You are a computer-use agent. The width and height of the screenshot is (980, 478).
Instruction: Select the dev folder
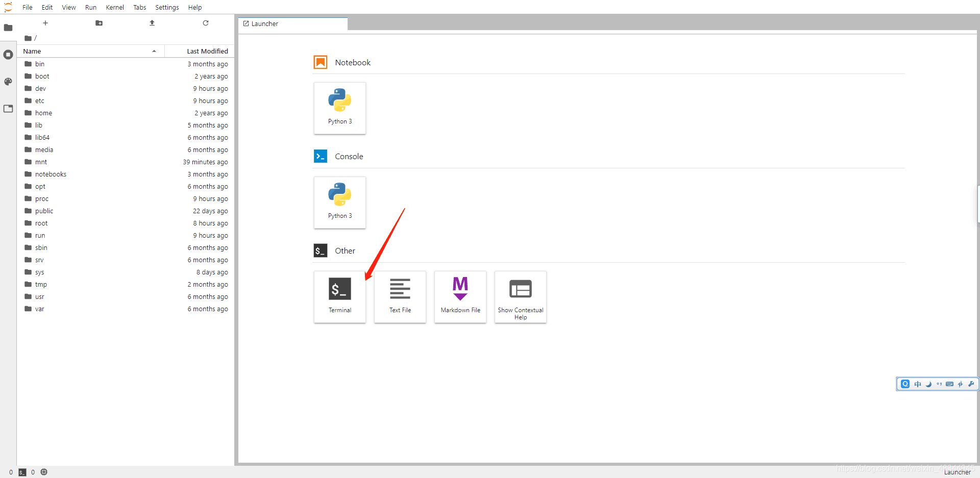tap(126, 88)
